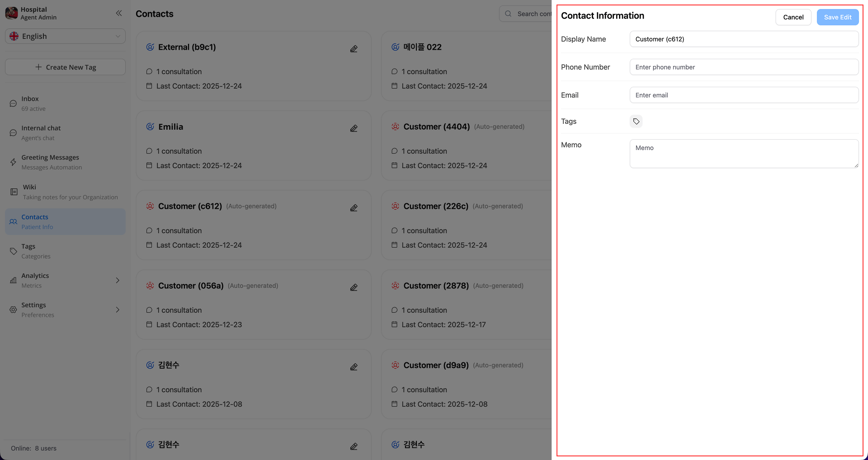Expand the Settings Preferences section
Screen dimensions: 868x460
pyautogui.click(x=118, y=310)
